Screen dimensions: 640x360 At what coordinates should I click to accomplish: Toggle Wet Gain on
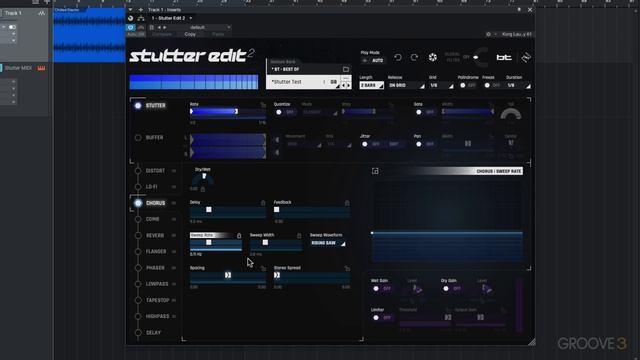pyautogui.click(x=382, y=289)
